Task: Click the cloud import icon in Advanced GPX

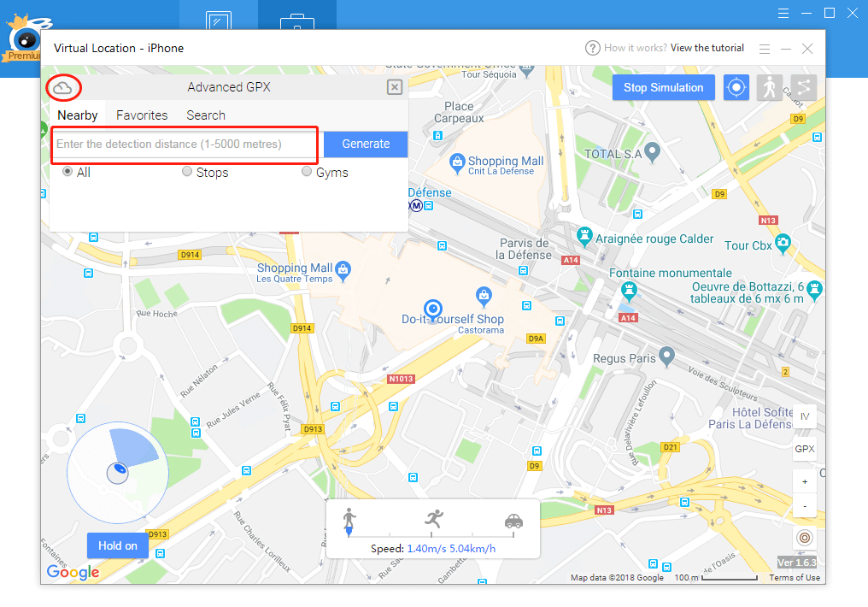Action: [62, 87]
